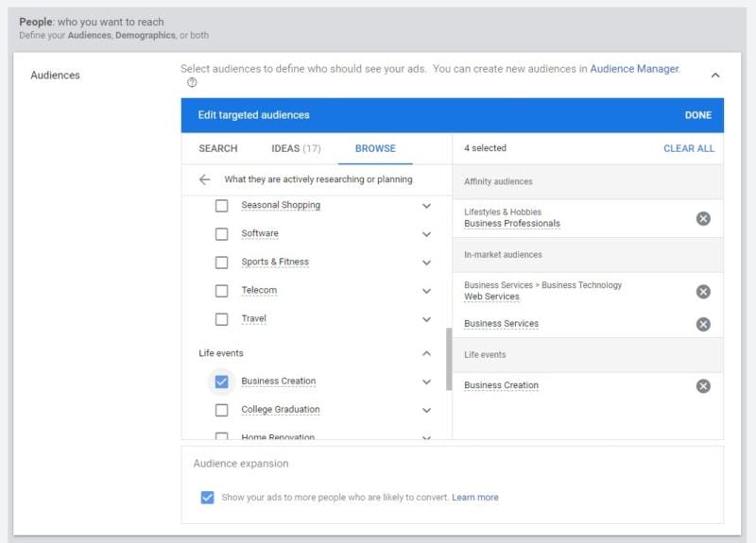Viewport: 756px width, 543px height.
Task: Expand the Telecom category
Action: pyautogui.click(x=427, y=291)
